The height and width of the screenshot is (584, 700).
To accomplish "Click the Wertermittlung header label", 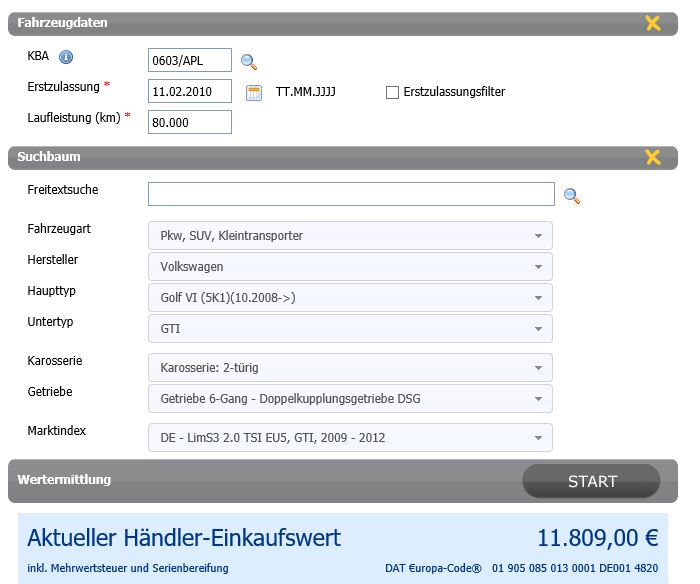I will [x=64, y=480].
